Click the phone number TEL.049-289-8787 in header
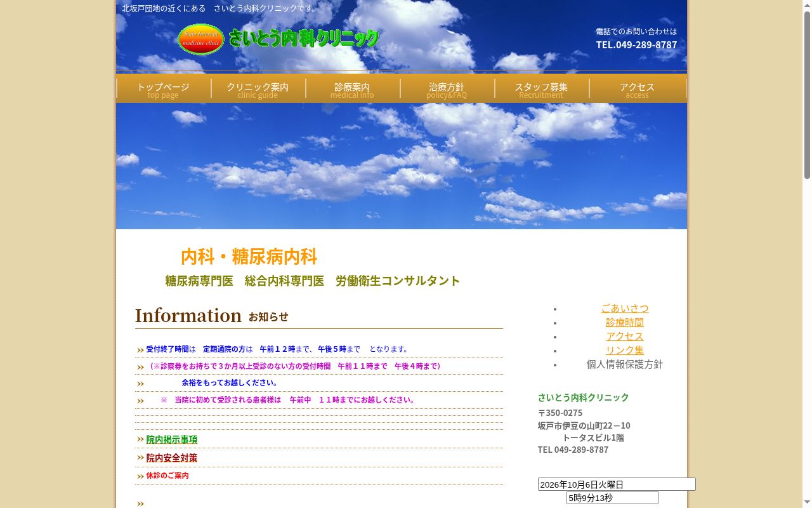 [x=636, y=44]
